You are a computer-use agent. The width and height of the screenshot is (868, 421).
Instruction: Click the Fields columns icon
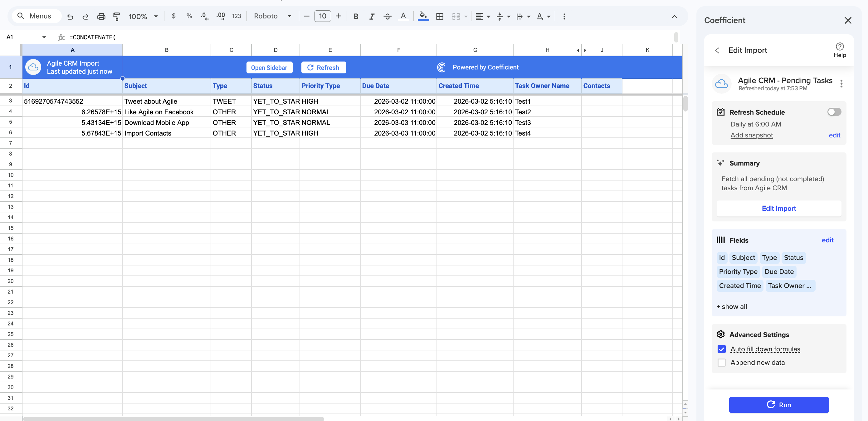coord(721,240)
